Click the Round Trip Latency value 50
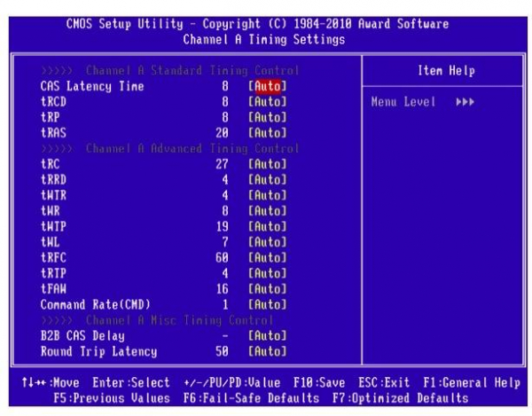 click(222, 351)
